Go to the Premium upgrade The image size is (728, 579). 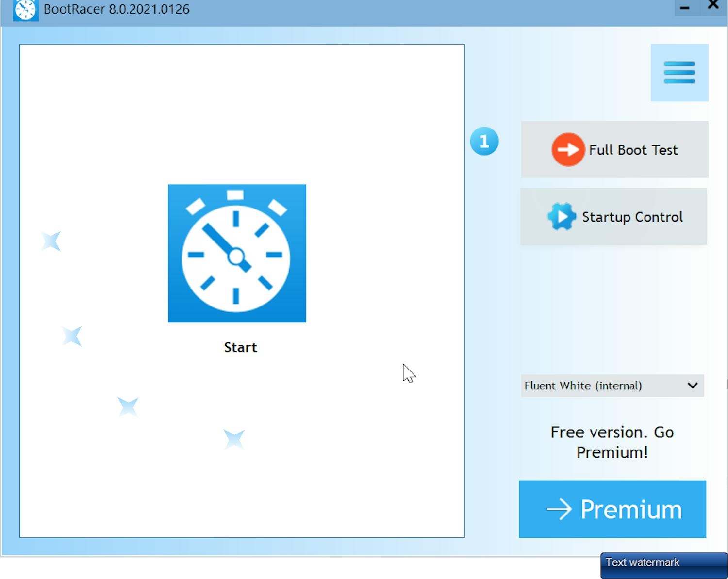(612, 509)
